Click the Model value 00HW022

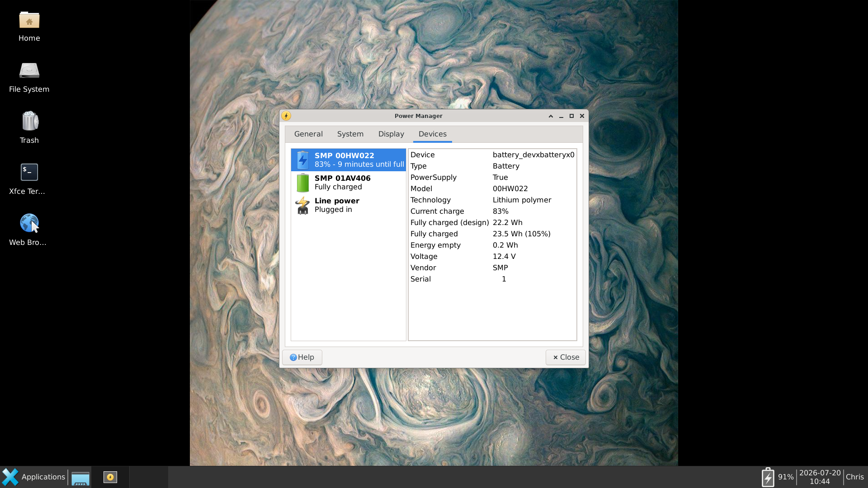coord(510,189)
